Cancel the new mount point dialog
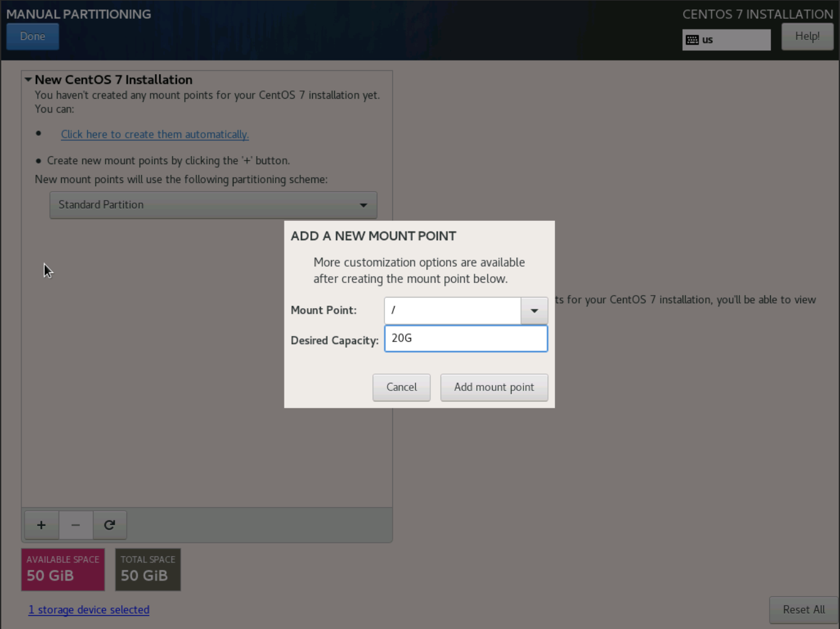The image size is (840, 629). click(401, 387)
